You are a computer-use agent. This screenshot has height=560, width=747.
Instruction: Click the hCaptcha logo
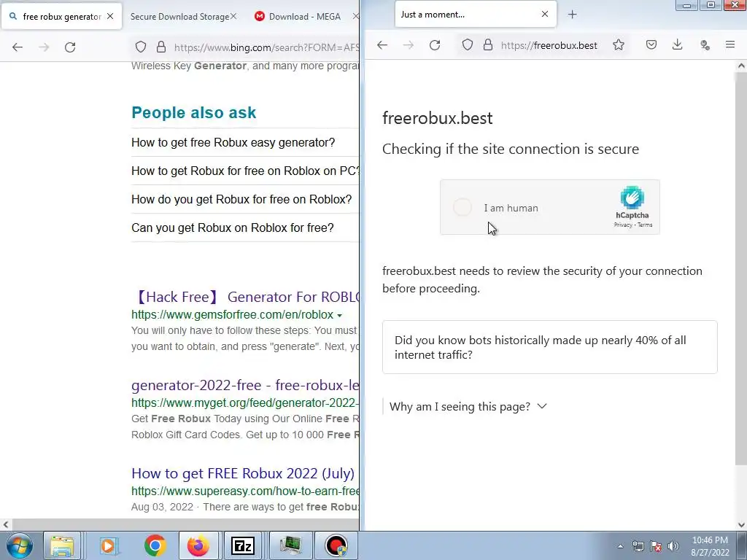click(x=632, y=198)
